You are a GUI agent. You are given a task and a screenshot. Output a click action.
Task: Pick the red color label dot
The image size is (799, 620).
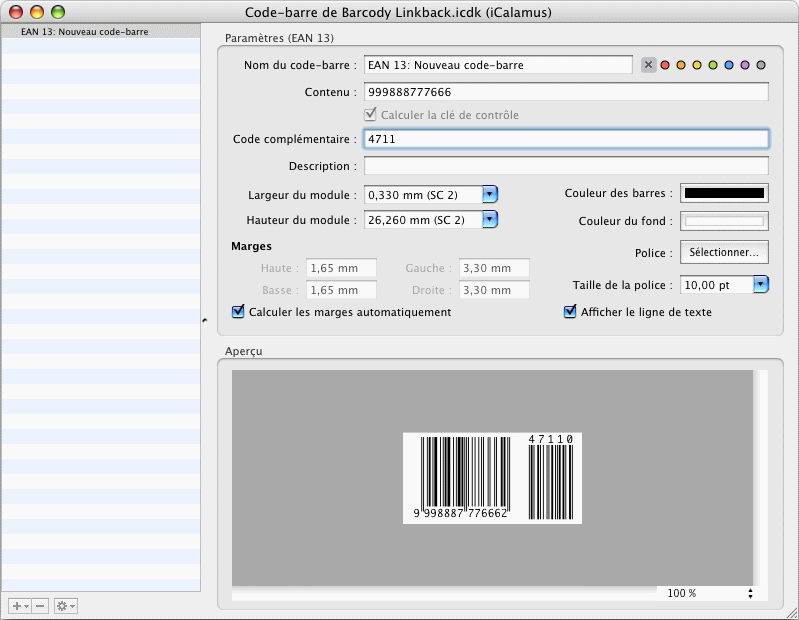click(x=665, y=65)
